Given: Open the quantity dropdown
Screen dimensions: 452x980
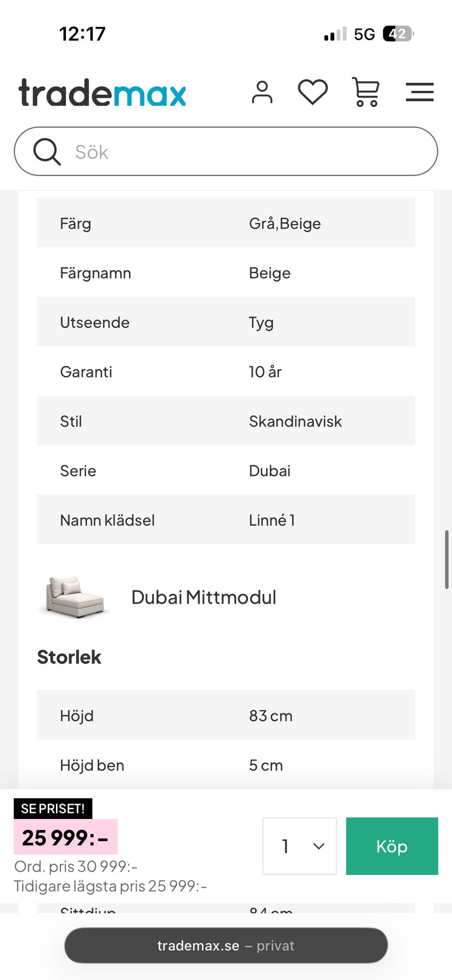Looking at the screenshot, I should (x=299, y=846).
